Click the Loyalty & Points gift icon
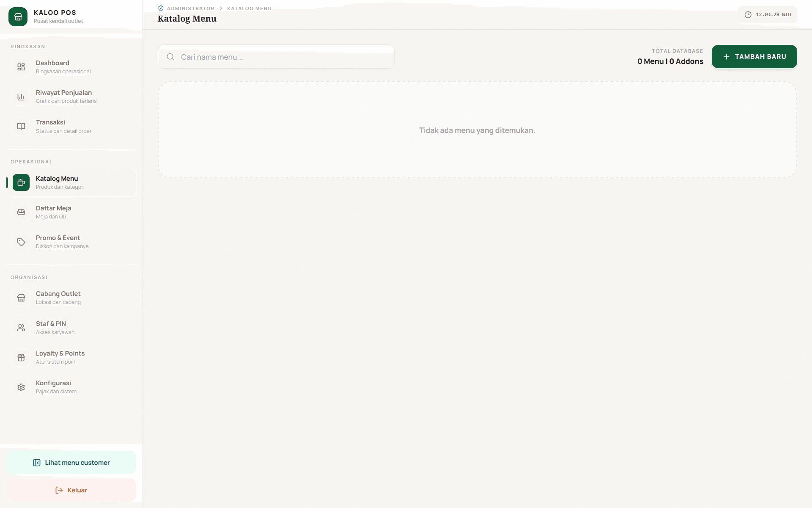Viewport: 812px width, 508px height. pyautogui.click(x=21, y=357)
